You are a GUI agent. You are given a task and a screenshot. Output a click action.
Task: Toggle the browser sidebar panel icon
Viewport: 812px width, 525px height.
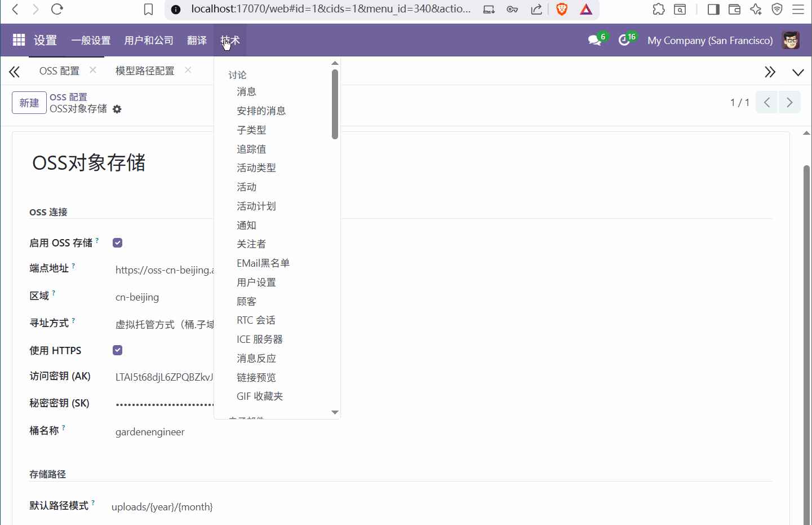[713, 9]
